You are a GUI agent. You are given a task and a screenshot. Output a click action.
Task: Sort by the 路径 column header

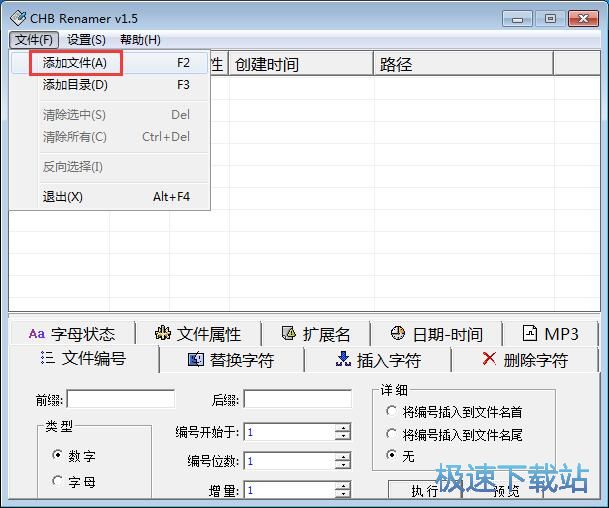point(463,63)
